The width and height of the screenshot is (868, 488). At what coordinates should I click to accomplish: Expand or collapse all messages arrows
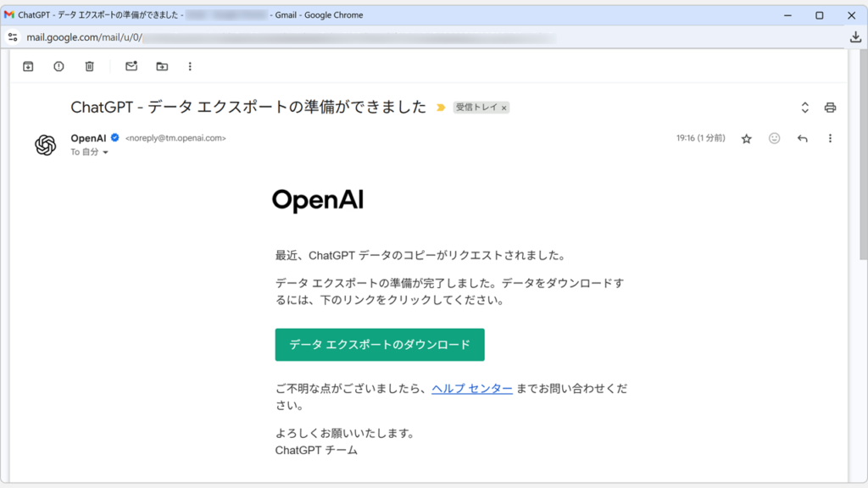click(804, 108)
